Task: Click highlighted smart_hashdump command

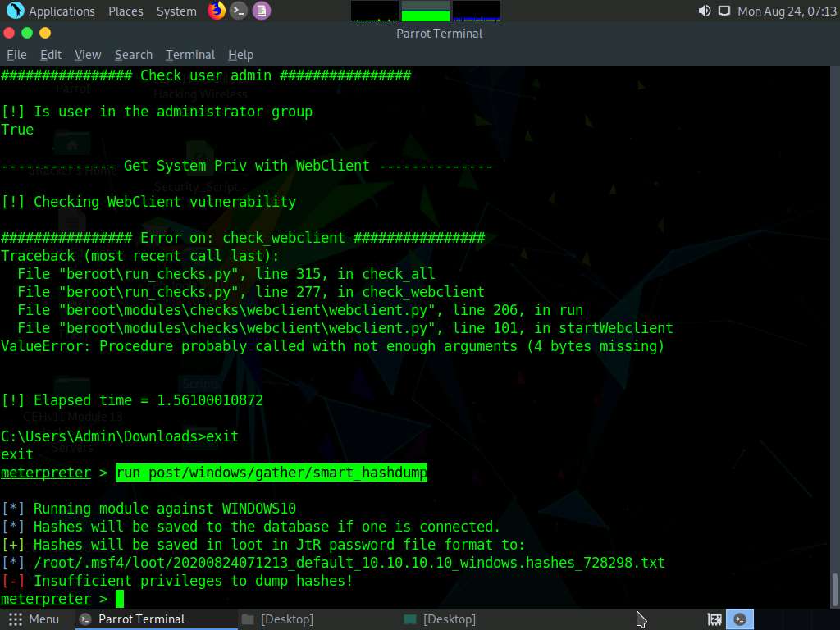Action: pos(272,472)
